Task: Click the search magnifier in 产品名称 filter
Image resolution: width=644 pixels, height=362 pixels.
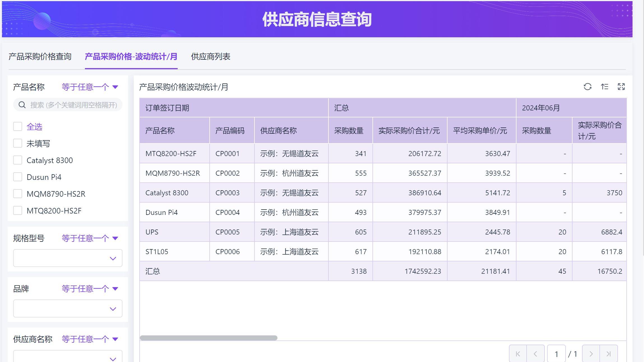Action: (x=22, y=104)
